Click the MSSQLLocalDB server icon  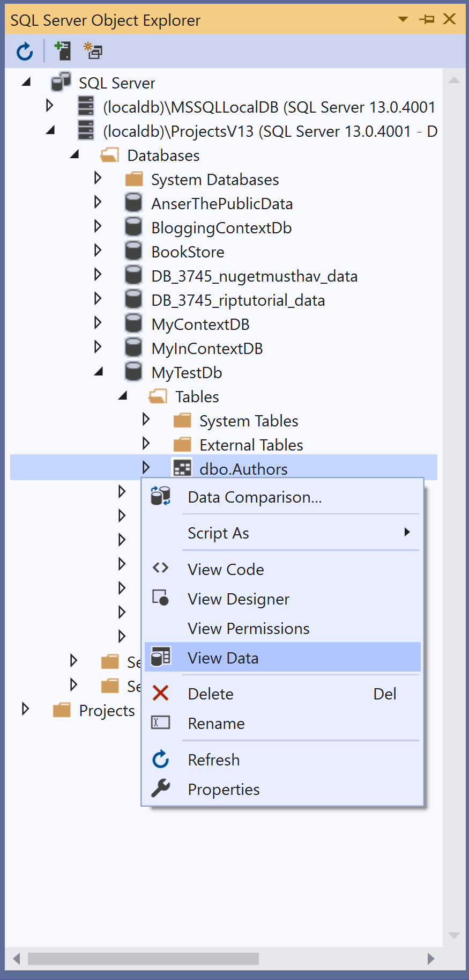(x=86, y=106)
